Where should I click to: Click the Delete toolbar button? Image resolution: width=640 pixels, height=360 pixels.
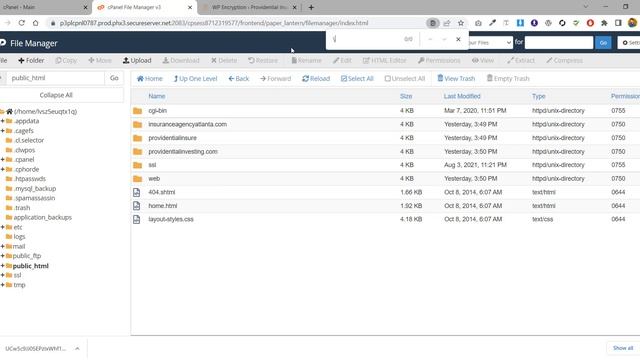tap(224, 60)
